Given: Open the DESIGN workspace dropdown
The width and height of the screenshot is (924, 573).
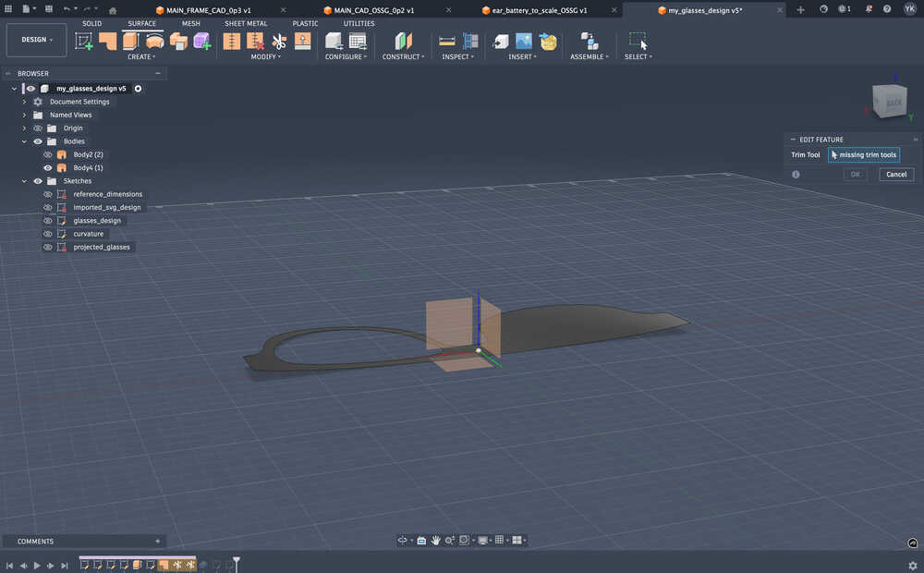Looking at the screenshot, I should pos(37,40).
